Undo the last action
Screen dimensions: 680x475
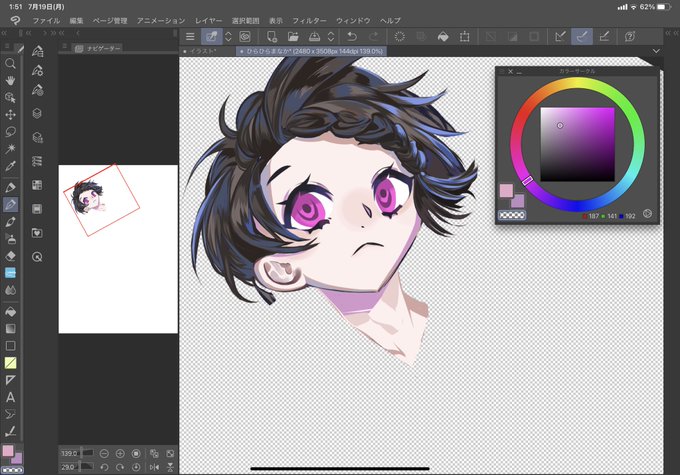[352, 37]
